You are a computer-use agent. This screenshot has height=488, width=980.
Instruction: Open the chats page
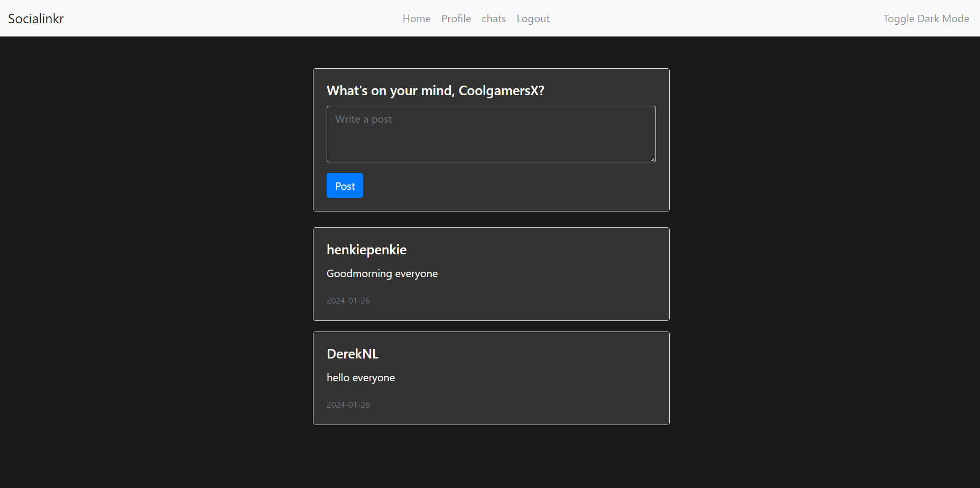click(x=493, y=19)
